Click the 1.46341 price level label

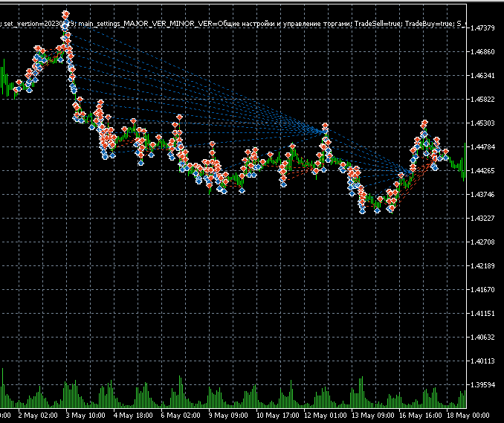pos(482,76)
